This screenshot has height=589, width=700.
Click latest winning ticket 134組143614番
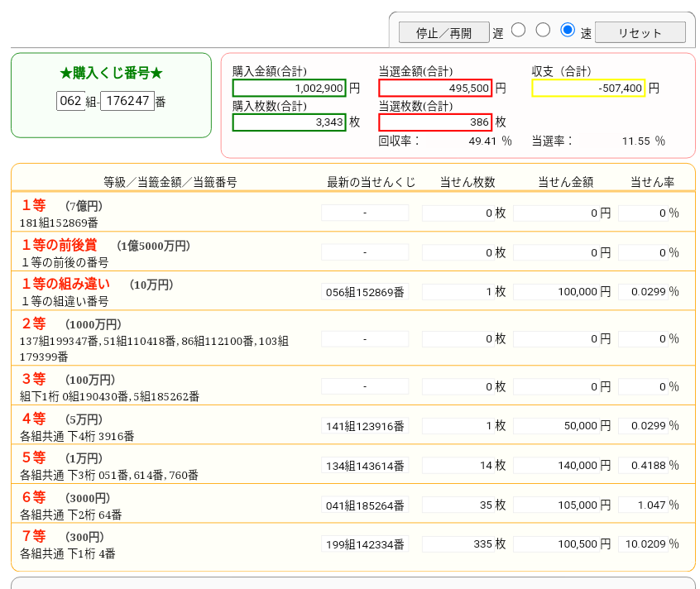click(x=365, y=466)
